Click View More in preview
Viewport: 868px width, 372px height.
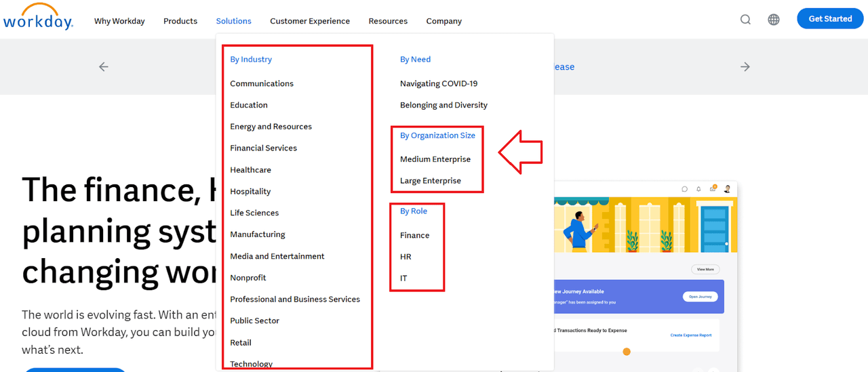[705, 269]
